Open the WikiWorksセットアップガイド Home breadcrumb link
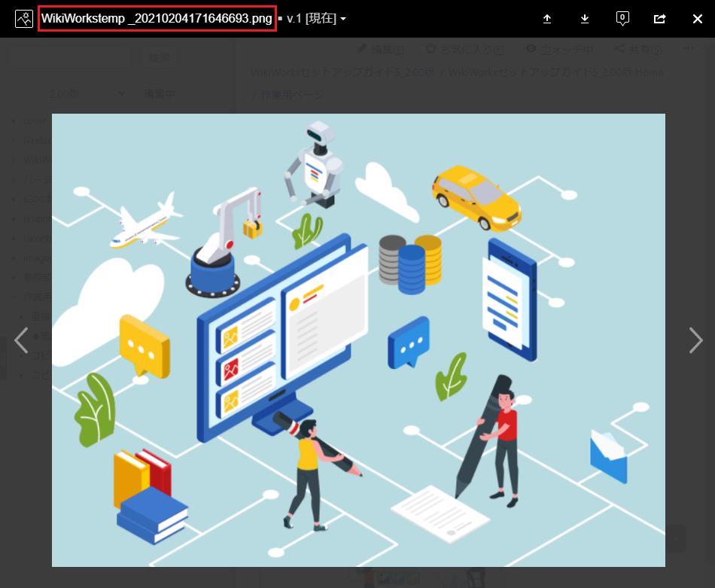This screenshot has width=715, height=588. (x=556, y=72)
